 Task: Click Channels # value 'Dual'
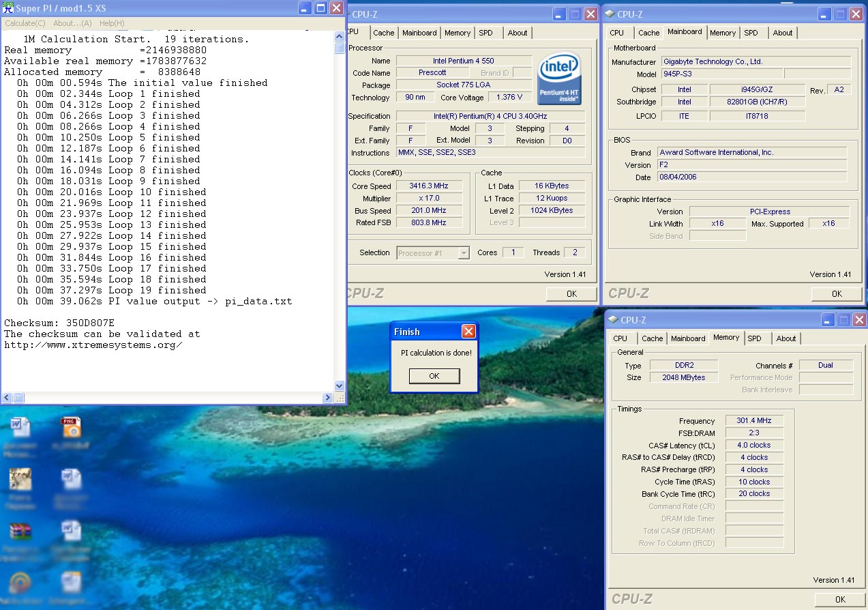point(826,365)
